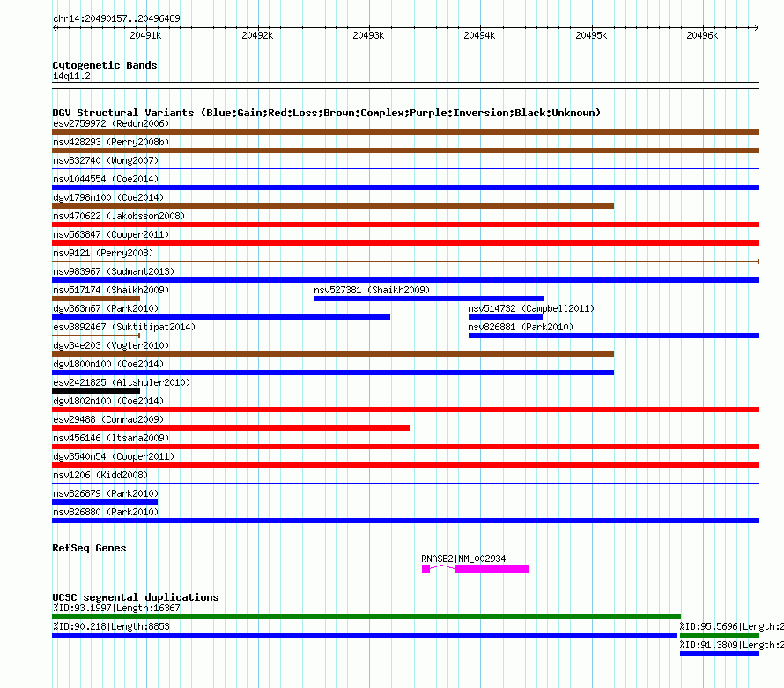Click nsv826879 (Park2010) label
Image resolution: width=784 pixels, height=688 pixels.
click(106, 493)
